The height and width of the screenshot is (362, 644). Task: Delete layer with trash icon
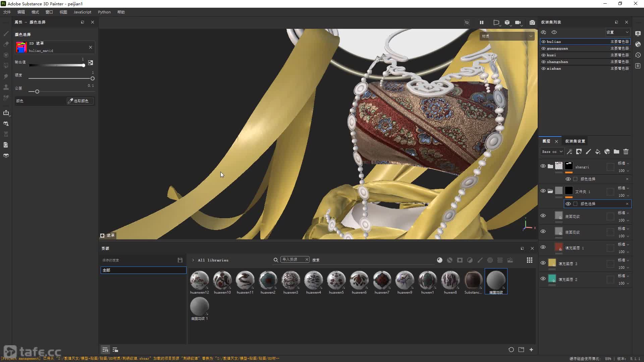point(626,152)
